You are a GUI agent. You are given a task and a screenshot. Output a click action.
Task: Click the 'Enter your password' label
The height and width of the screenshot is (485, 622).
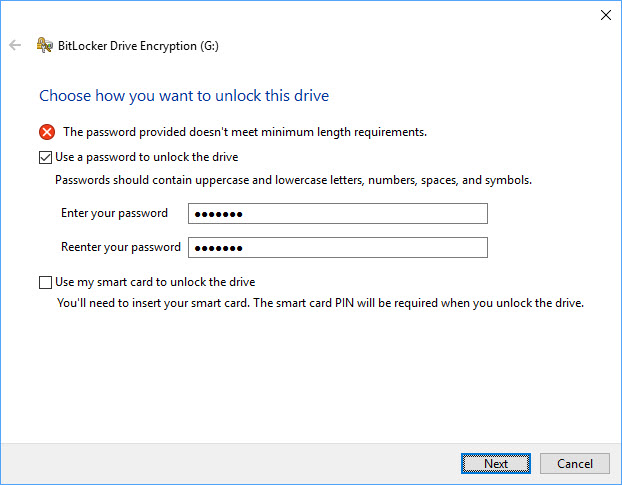coord(114,213)
